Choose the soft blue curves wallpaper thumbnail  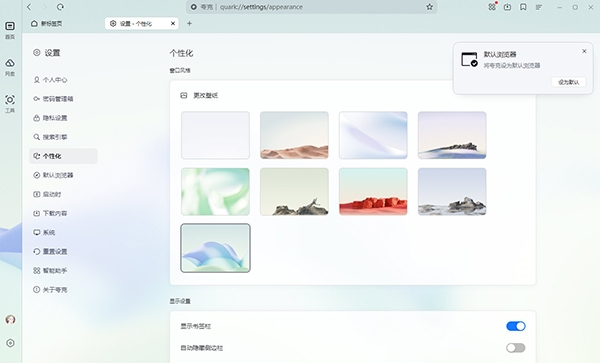pyautogui.click(x=373, y=135)
